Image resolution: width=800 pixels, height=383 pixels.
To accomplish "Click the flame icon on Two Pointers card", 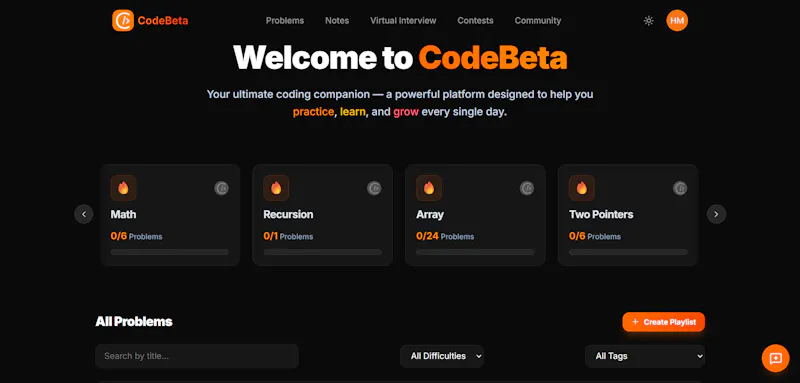I will [582, 188].
